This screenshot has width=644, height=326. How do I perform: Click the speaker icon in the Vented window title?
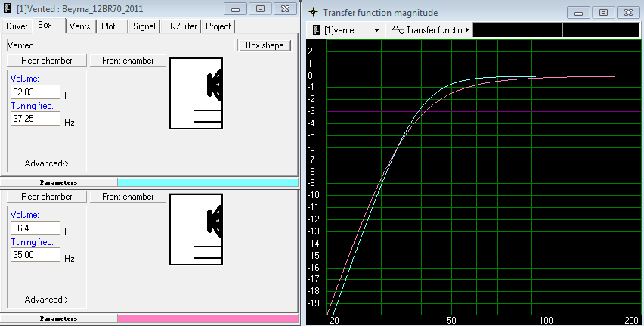[8, 9]
